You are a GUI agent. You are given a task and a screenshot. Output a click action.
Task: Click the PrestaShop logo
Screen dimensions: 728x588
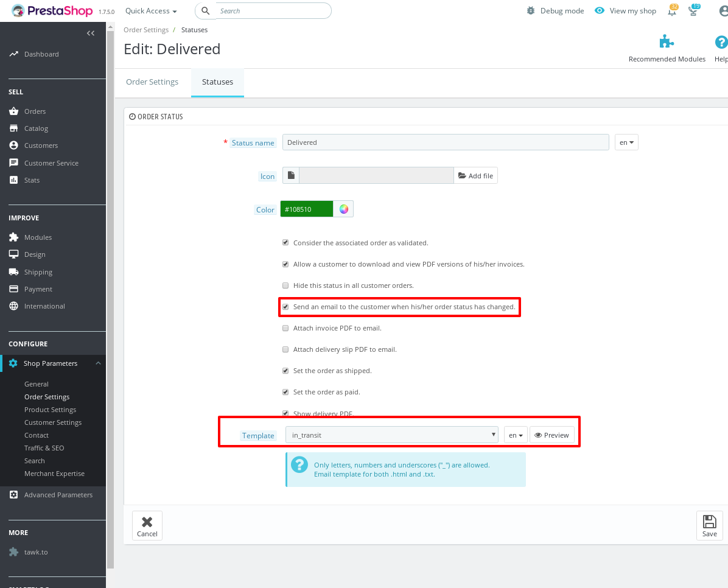52,11
